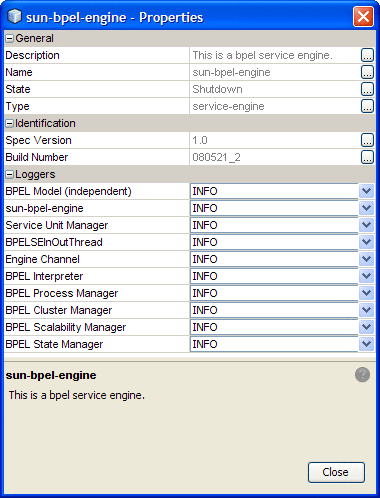Click the gray help question mark icon

tap(362, 375)
